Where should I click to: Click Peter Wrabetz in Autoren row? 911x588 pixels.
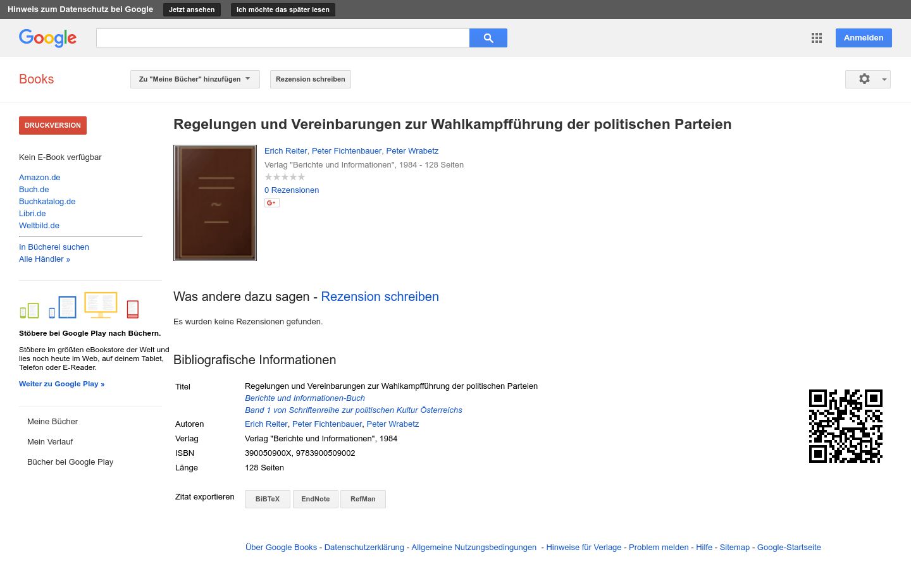[x=393, y=424]
